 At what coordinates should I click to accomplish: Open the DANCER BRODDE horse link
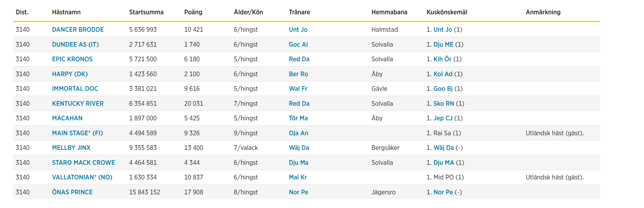point(78,30)
